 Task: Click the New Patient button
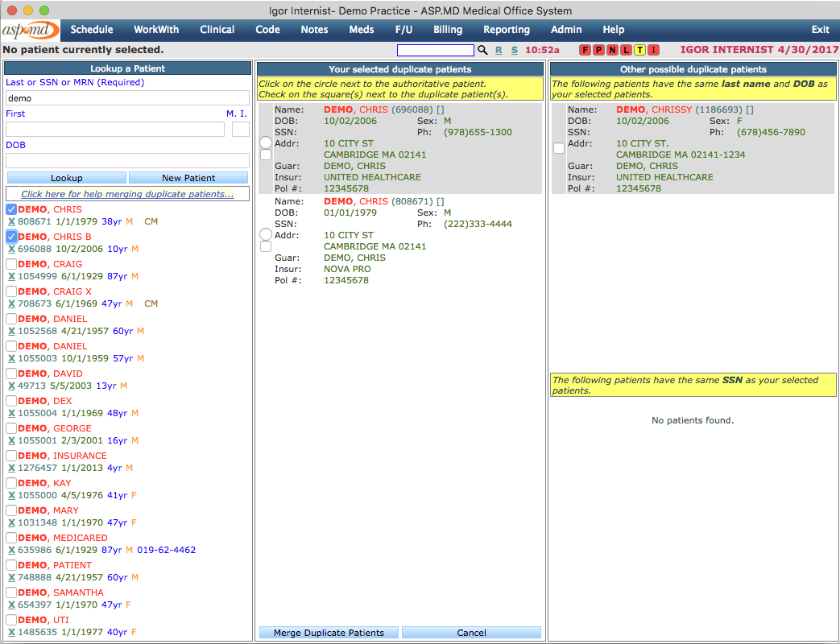[188, 178]
